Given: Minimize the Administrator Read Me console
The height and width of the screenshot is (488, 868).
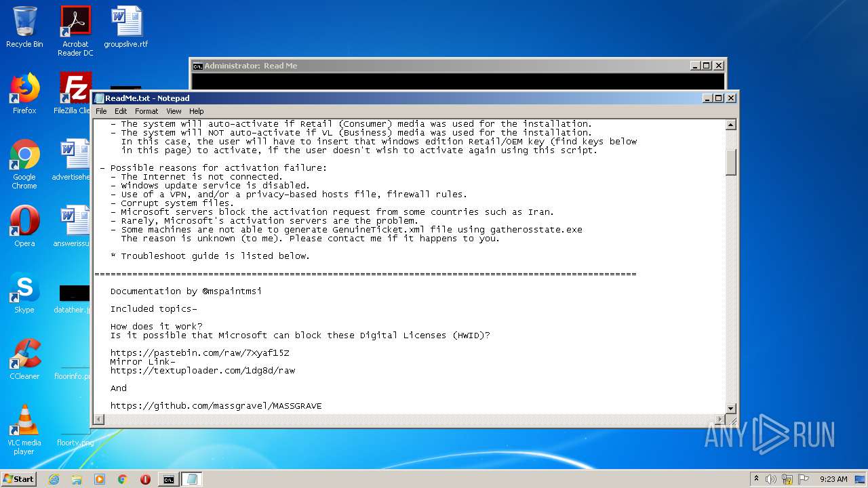Looking at the screenshot, I should 696,66.
